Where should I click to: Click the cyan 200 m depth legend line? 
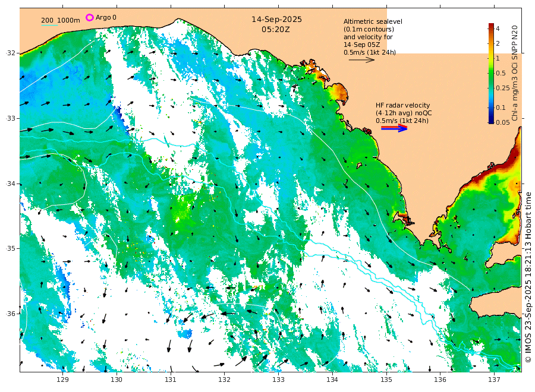tap(49, 25)
